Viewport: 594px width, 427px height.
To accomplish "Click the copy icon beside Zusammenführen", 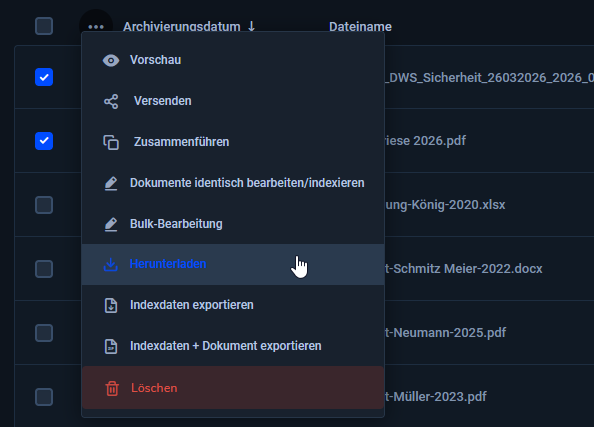I will [111, 142].
